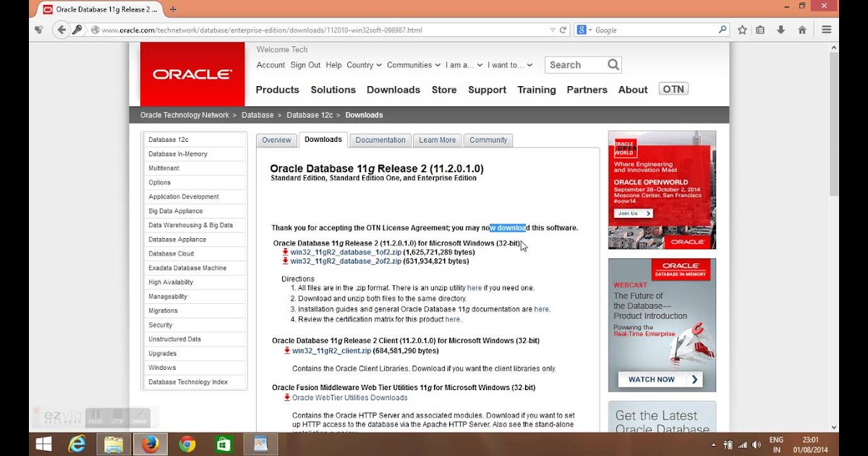Open Database Technology Index sidebar link

click(188, 382)
